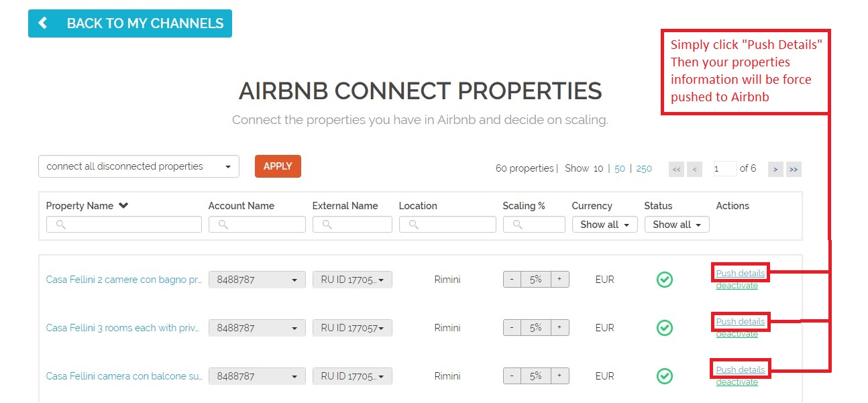Click green status checkmark for Casa Fellini 2 camere
Screen dimensions: 868x403
(664, 280)
